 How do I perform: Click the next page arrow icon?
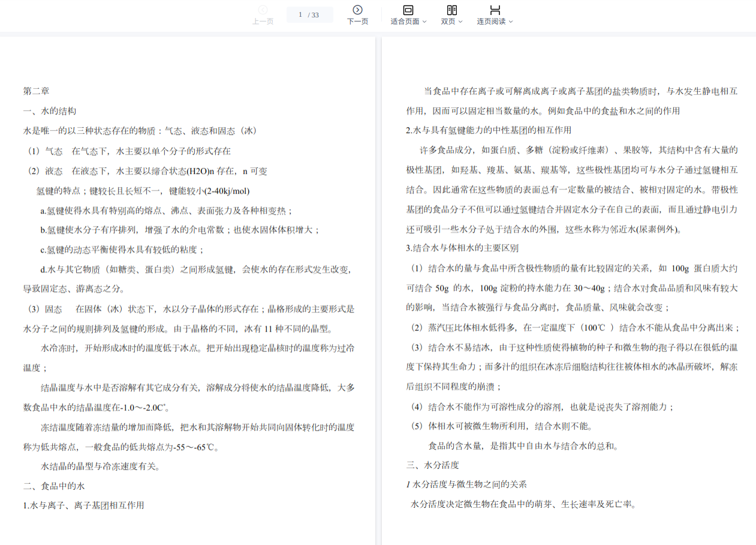coord(357,10)
